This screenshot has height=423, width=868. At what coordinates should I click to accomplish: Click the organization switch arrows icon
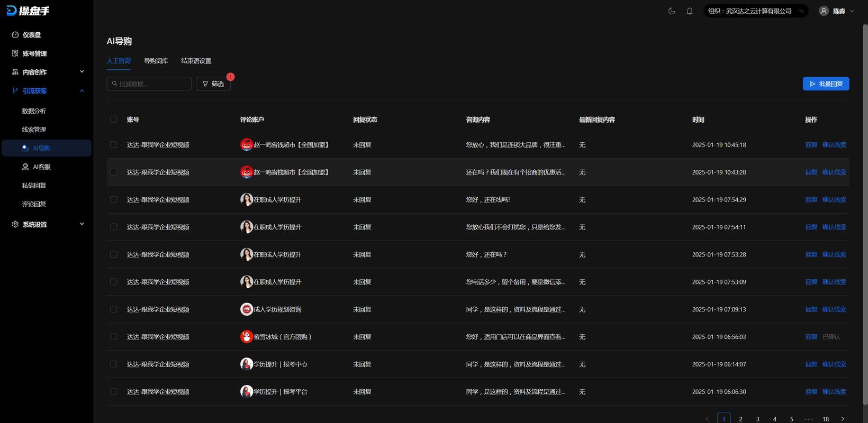click(x=801, y=11)
